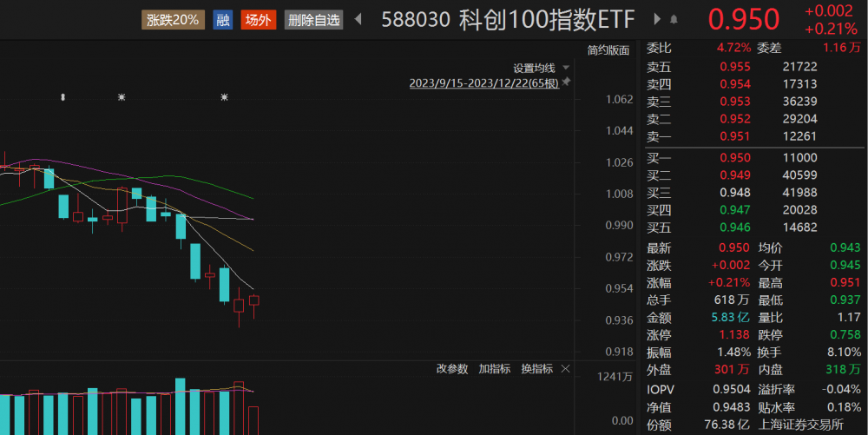Click the 最高 value 0.951
Image resolution: width=868 pixels, height=435 pixels.
point(845,283)
